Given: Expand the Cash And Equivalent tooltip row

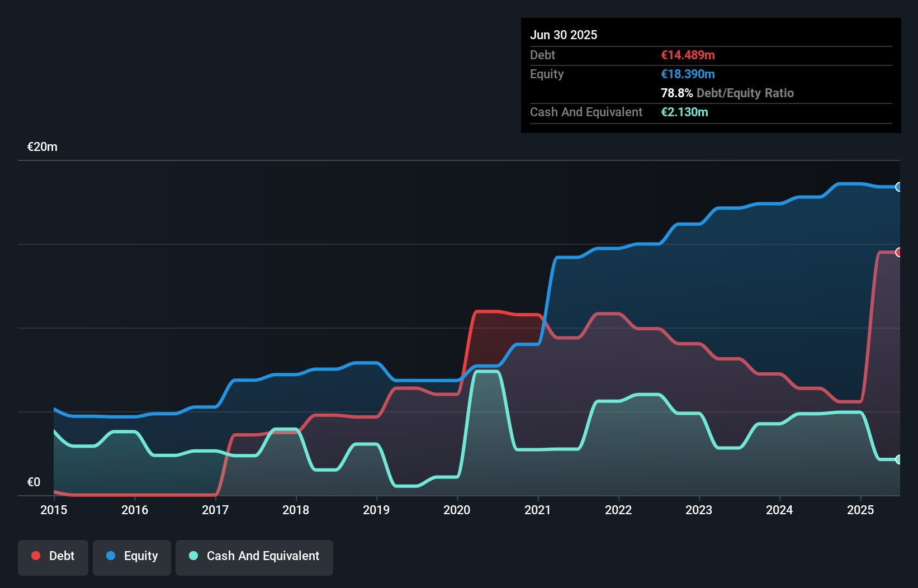Looking at the screenshot, I should 585,112.
